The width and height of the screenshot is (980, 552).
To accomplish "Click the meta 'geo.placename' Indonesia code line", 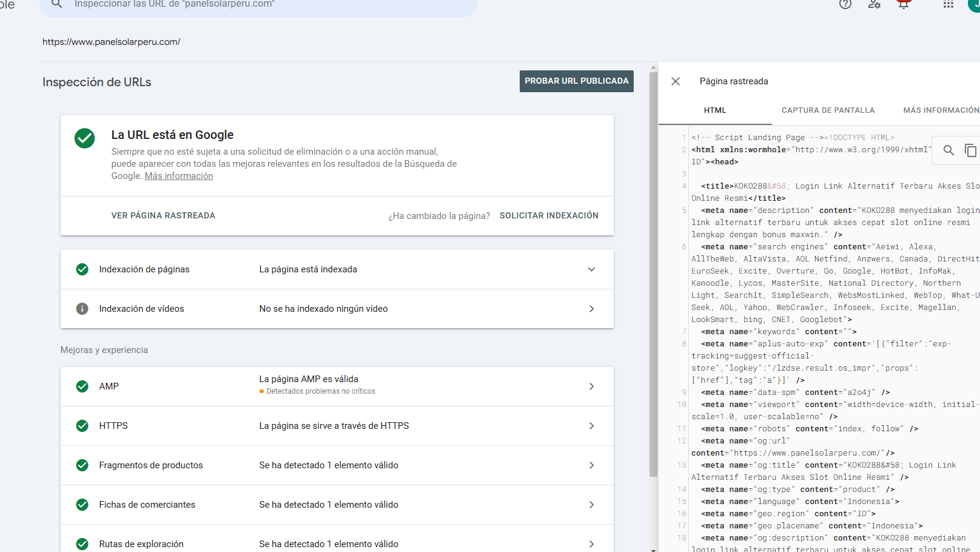I will tap(812, 526).
